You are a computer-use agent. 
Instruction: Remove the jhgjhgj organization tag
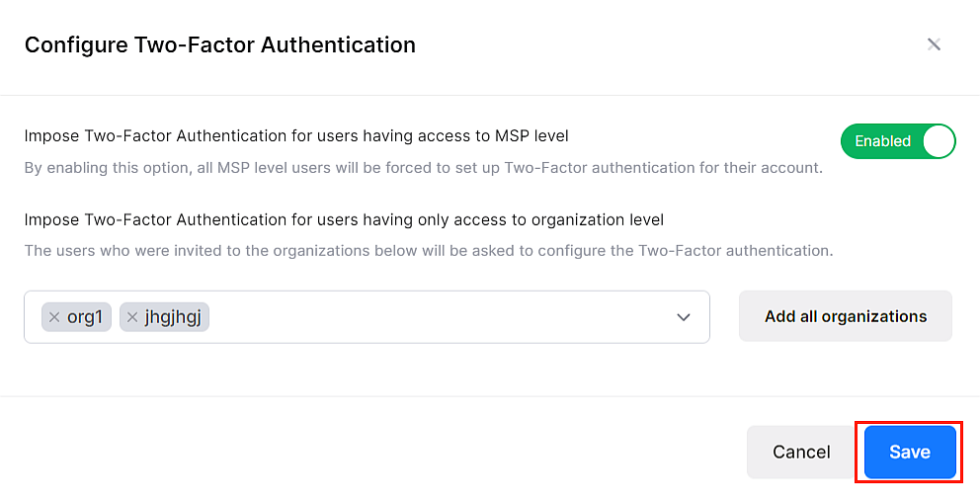coord(132,317)
